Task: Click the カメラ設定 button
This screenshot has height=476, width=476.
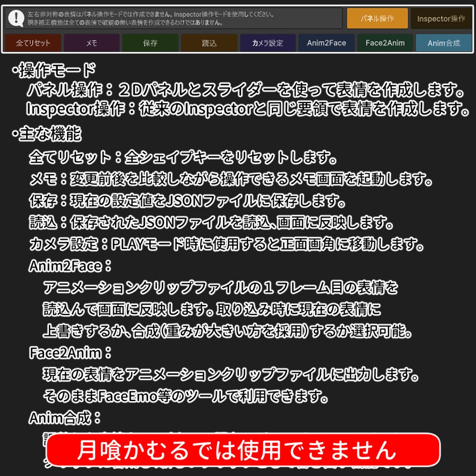Action: pyautogui.click(x=268, y=43)
